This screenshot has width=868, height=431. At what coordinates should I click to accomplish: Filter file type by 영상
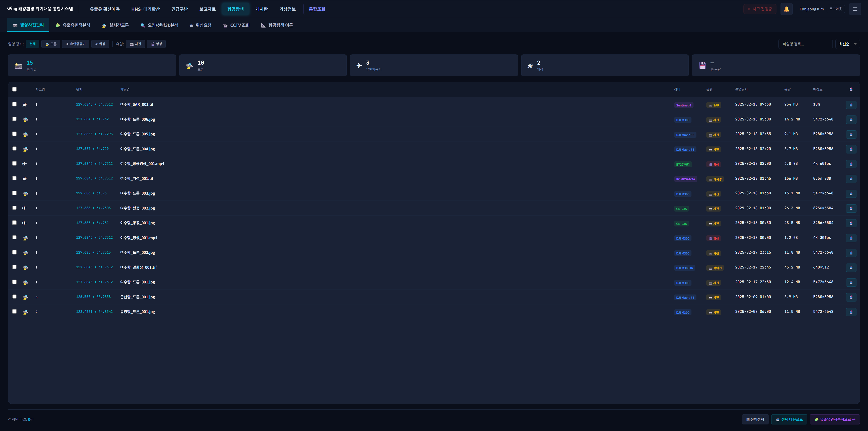pos(156,44)
